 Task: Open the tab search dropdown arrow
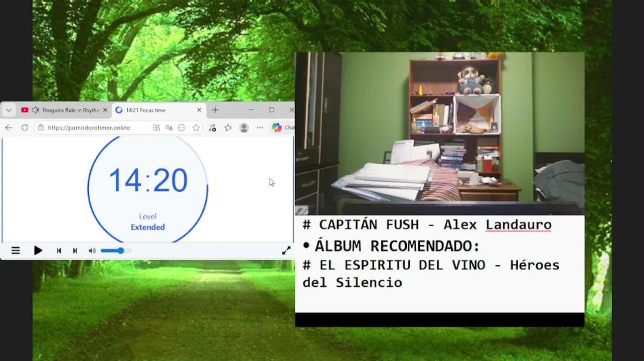click(9, 110)
